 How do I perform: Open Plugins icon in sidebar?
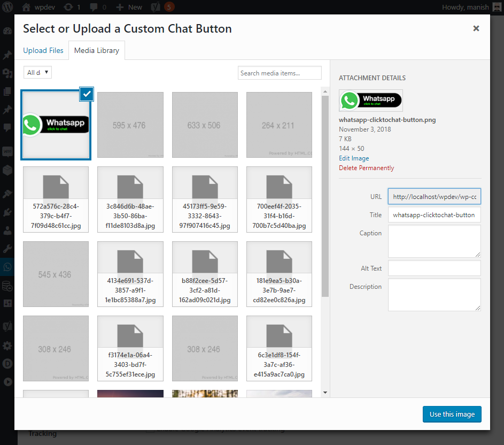[7, 212]
